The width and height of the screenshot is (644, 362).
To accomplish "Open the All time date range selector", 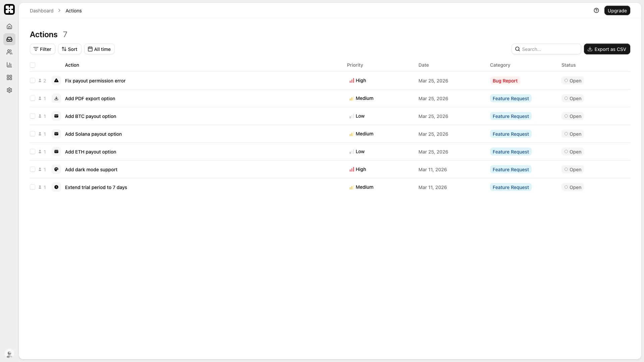I will pyautogui.click(x=99, y=49).
